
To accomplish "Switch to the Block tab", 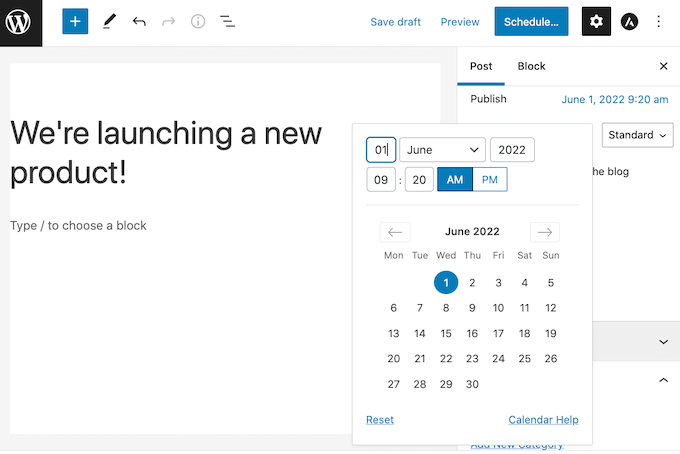I will 531,66.
